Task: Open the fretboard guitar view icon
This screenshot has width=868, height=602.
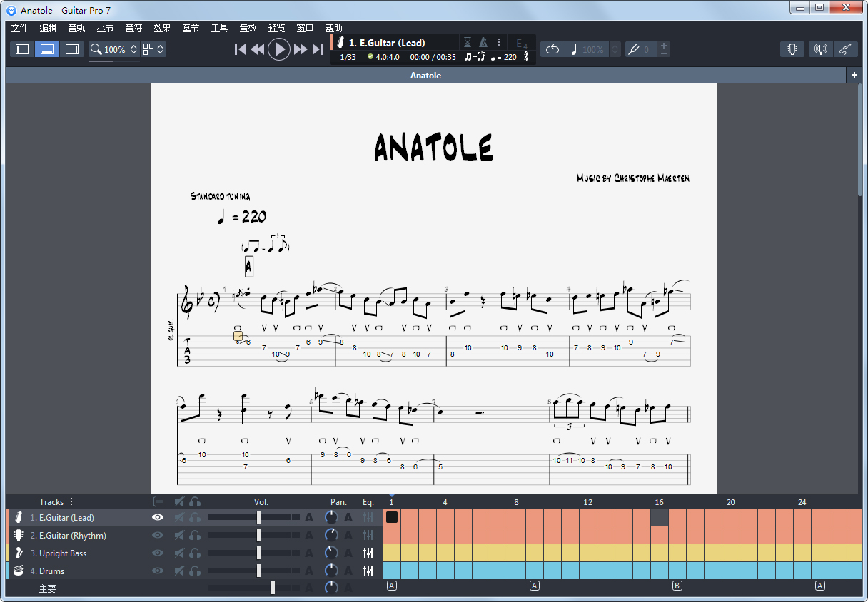Action: (845, 49)
